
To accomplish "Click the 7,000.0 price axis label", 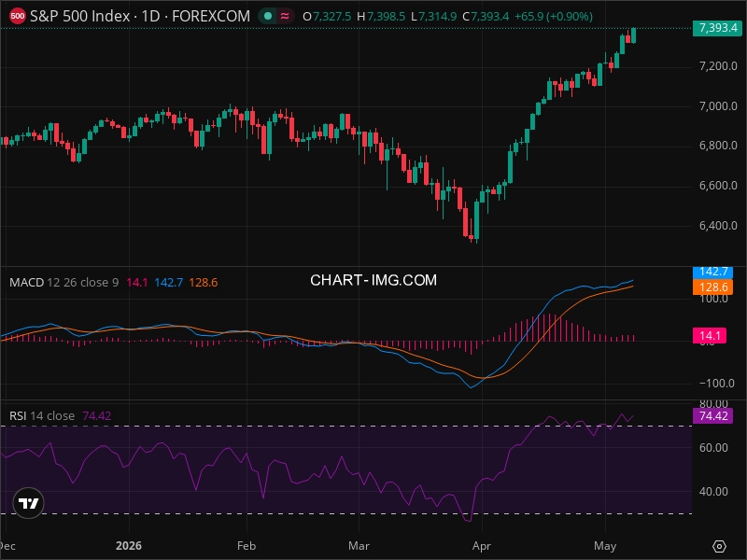I will pyautogui.click(x=718, y=106).
